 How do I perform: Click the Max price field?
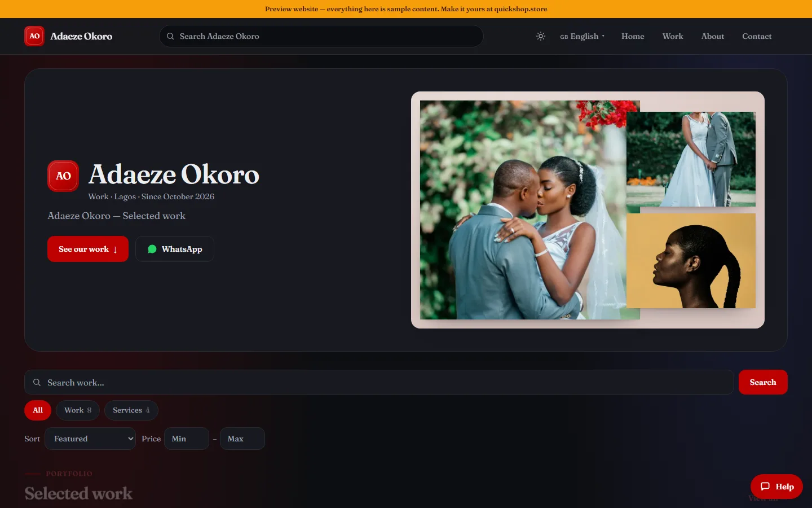(242, 439)
